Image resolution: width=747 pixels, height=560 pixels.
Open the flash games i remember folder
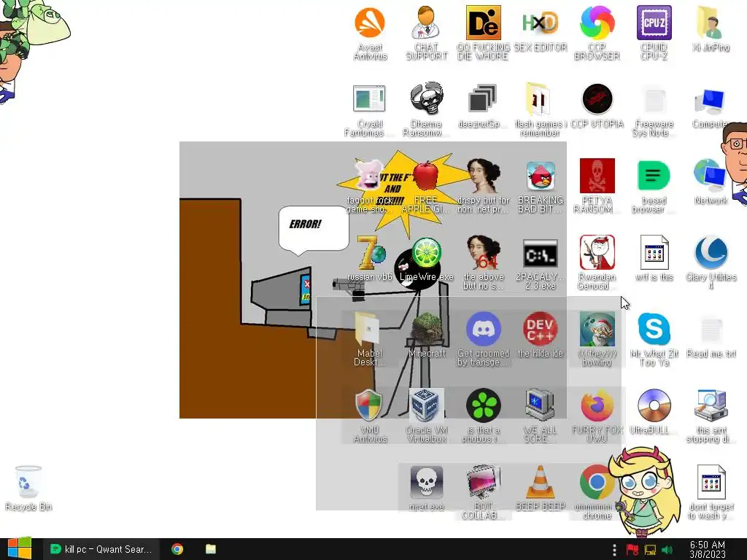click(541, 110)
